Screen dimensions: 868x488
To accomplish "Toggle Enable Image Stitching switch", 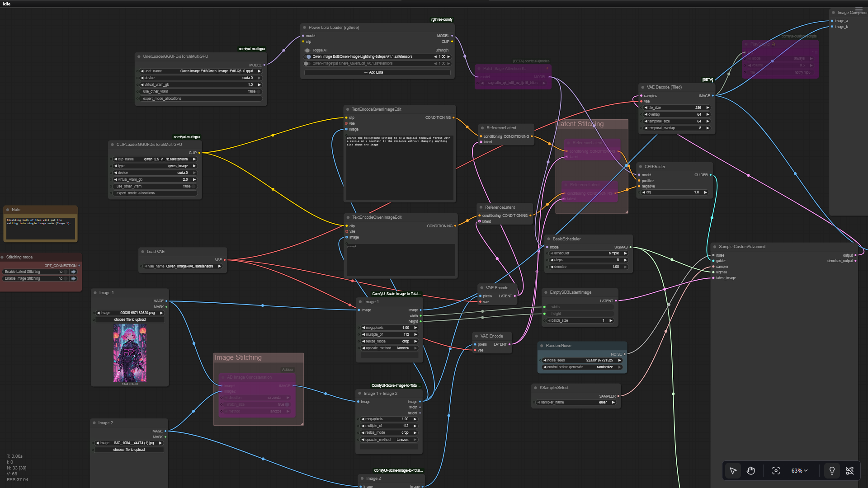I will [x=66, y=279].
